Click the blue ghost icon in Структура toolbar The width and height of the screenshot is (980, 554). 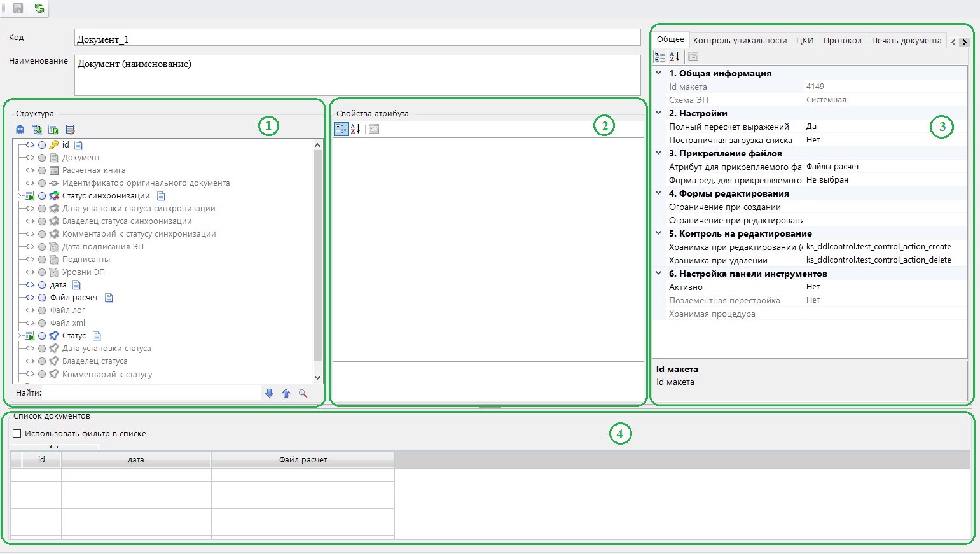point(20,130)
